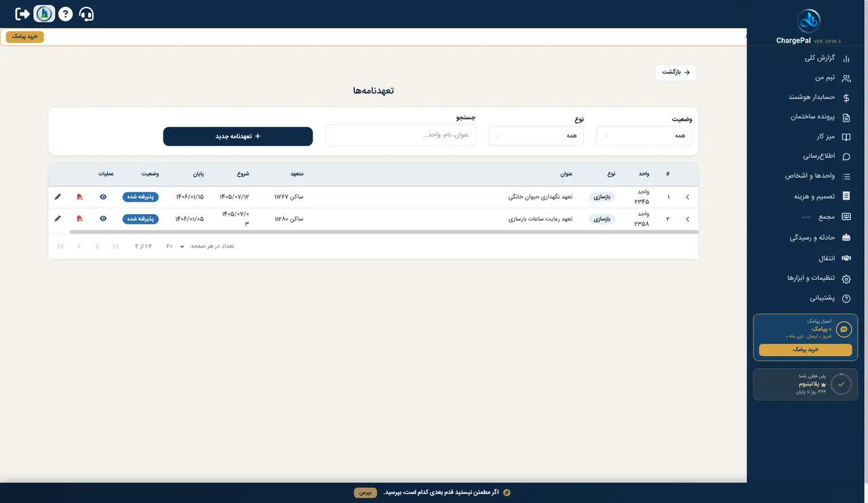
Task: Click the تعهدنامه جدید button
Action: tap(238, 136)
